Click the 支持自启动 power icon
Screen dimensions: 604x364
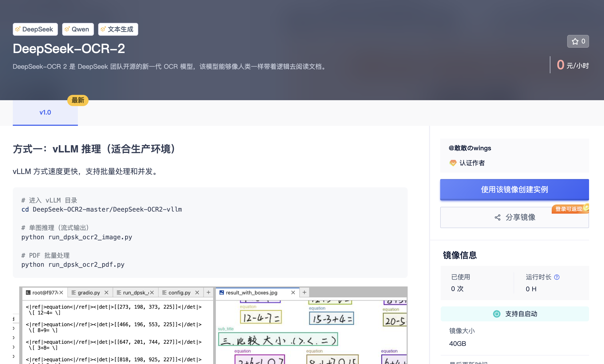[496, 314]
